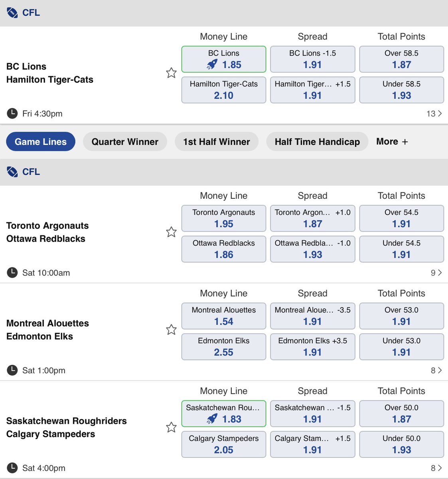
Task: Pick Edmonton Elks +3.5 spread at 1.91
Action: pos(313,347)
